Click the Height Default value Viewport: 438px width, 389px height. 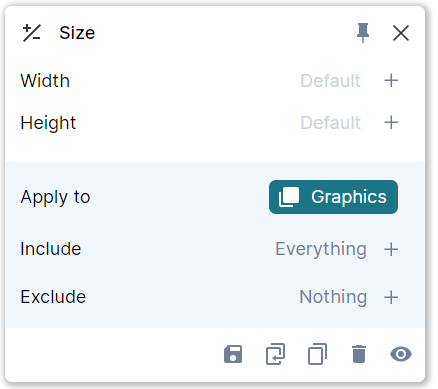pos(330,123)
